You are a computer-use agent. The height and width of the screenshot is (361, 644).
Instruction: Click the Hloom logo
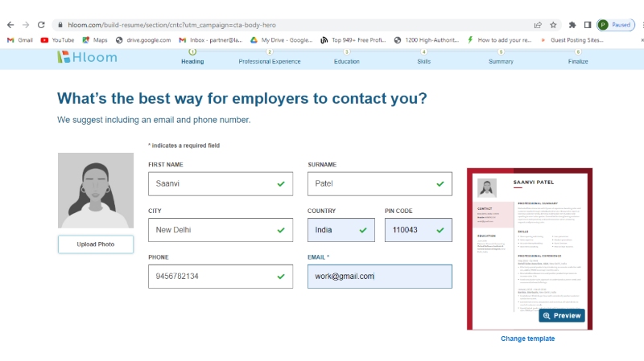coord(87,57)
